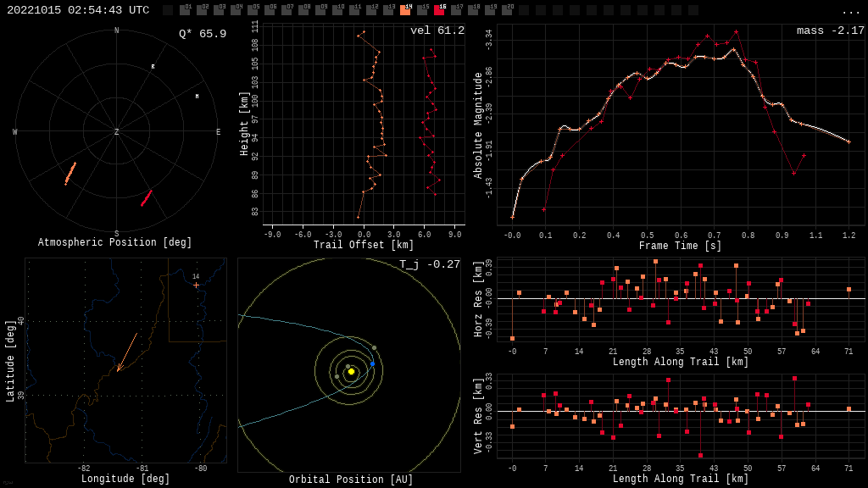
Task: Click the Frame Time [s] axis label
Action: point(681,246)
